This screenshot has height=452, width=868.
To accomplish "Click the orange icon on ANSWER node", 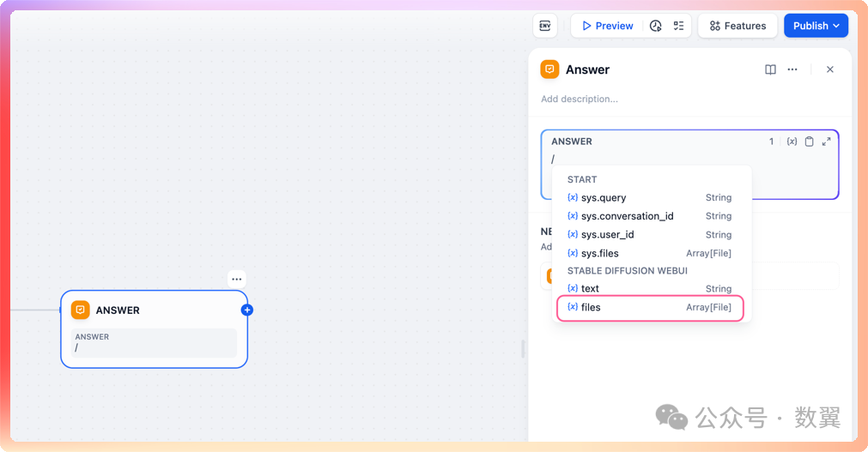I will tap(80, 310).
